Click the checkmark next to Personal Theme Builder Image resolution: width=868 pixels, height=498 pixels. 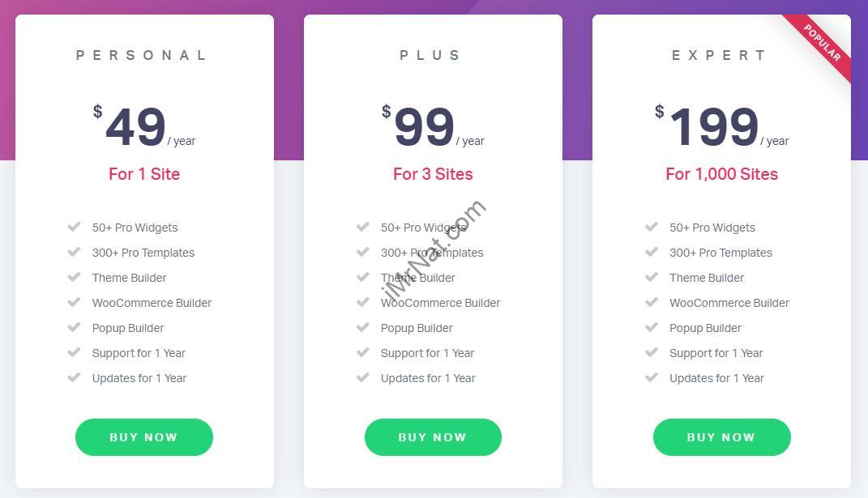click(75, 277)
